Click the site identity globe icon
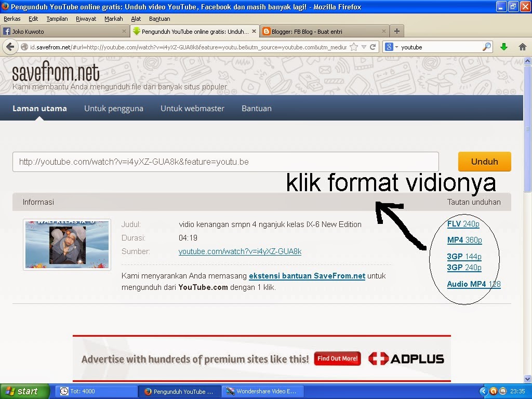 pos(24,47)
